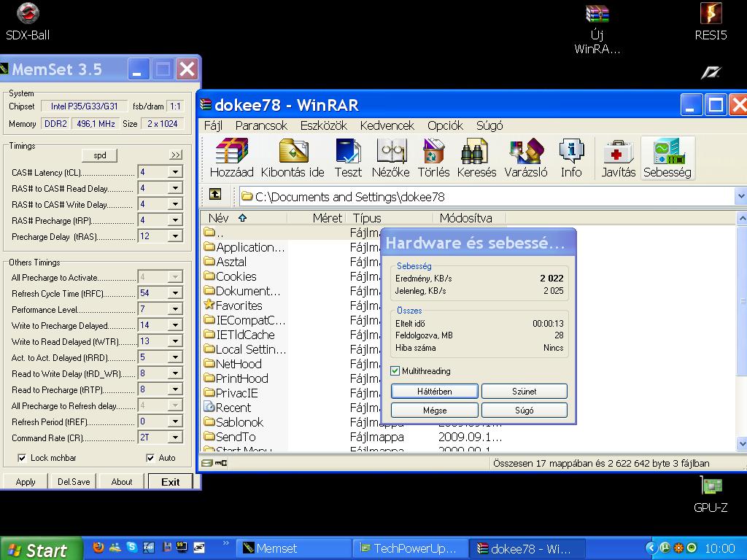
Task: Click the Apply button in MemSet
Action: click(26, 481)
